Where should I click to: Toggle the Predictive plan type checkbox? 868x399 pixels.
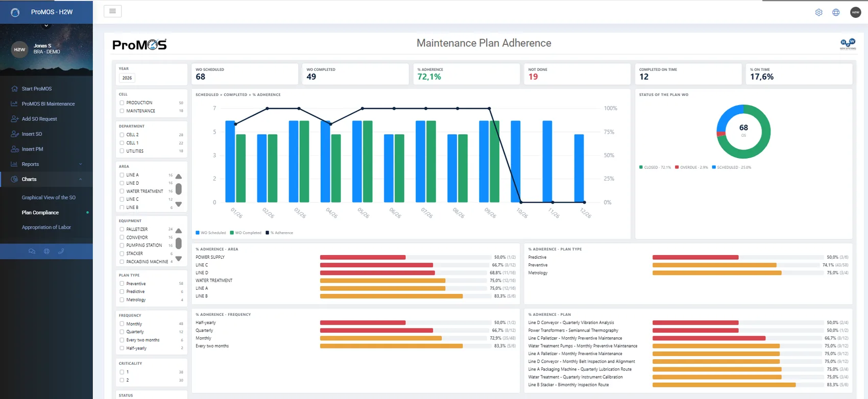(x=122, y=292)
